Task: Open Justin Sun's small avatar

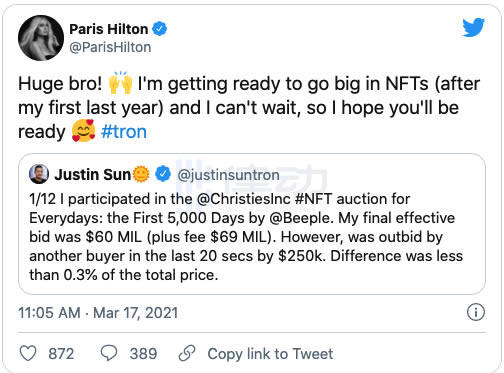Action: coord(39,174)
